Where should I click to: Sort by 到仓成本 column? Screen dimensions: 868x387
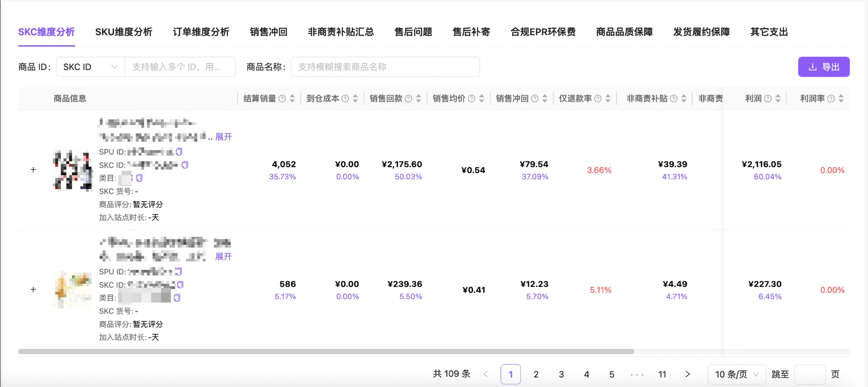[355, 98]
